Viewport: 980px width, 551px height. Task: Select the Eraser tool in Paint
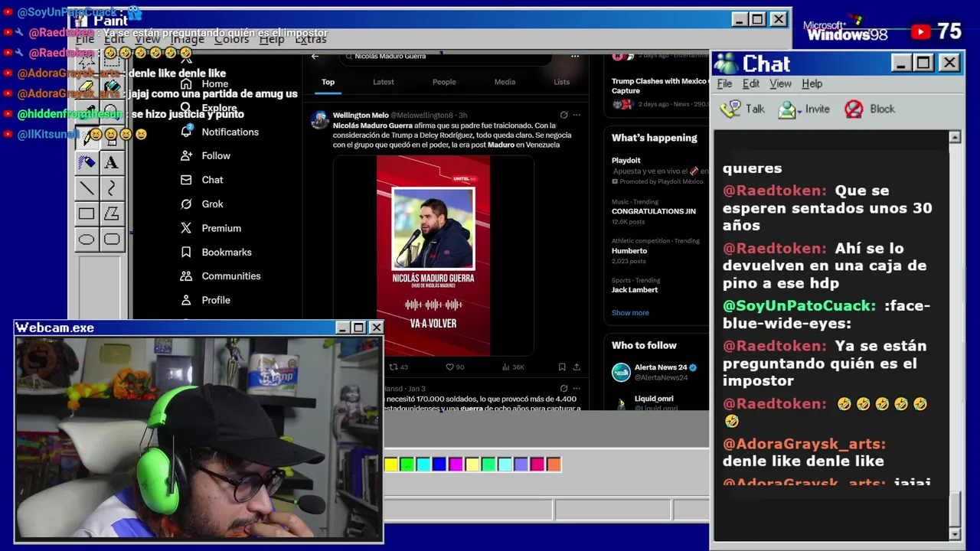point(87,86)
